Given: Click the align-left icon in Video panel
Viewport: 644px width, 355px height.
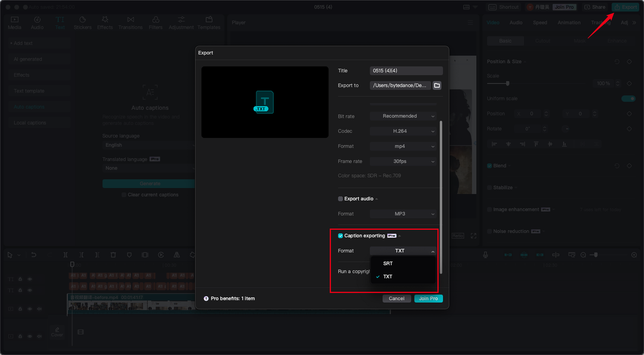Looking at the screenshot, I should pyautogui.click(x=494, y=144).
